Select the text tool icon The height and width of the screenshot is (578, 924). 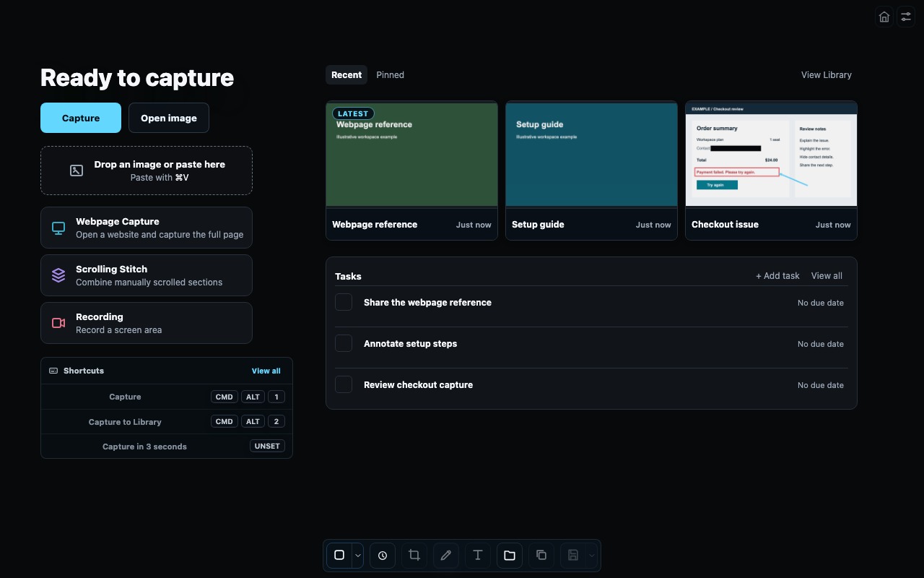pyautogui.click(x=478, y=555)
